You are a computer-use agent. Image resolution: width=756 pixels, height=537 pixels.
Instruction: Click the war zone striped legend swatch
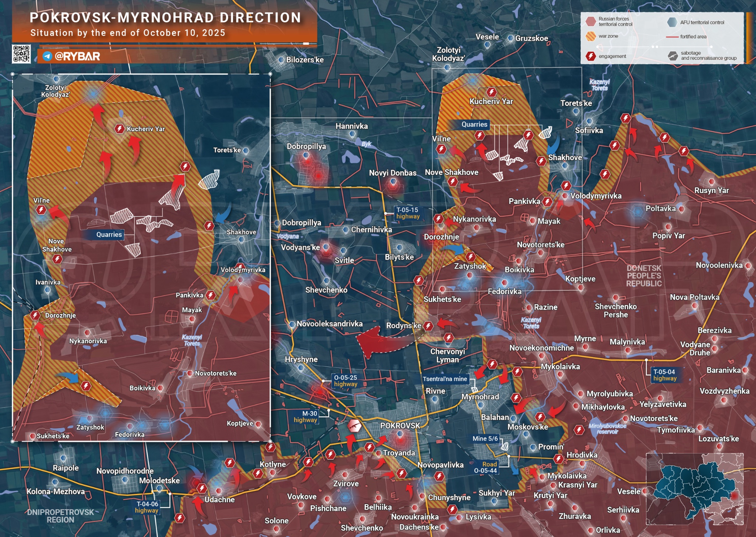coord(591,36)
